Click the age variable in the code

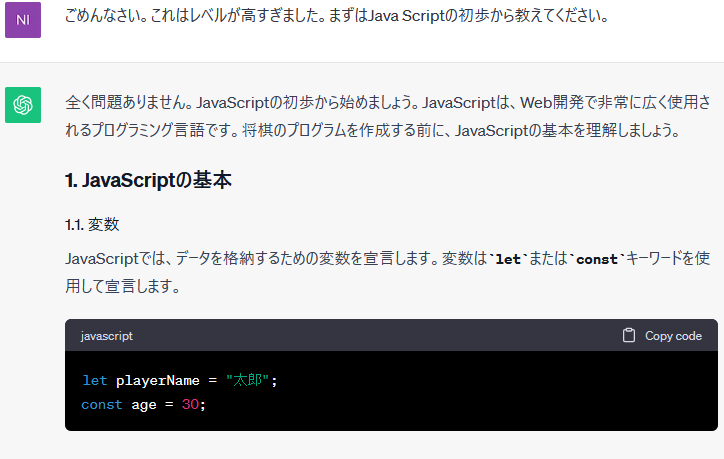[x=144, y=405]
